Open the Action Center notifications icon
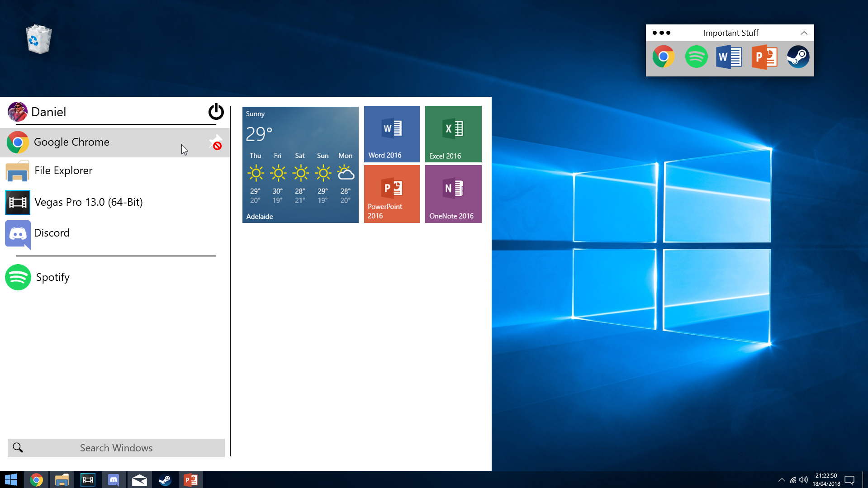Screen dimensions: 868x488 pyautogui.click(x=849, y=480)
